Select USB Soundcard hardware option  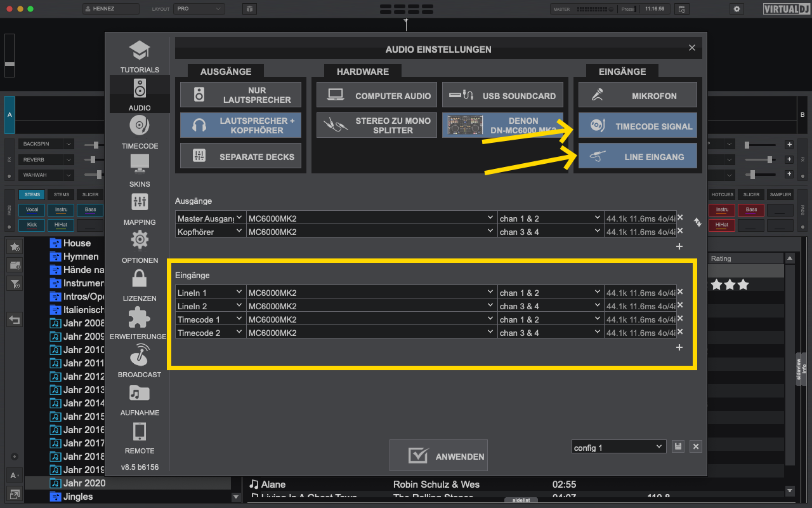point(502,95)
